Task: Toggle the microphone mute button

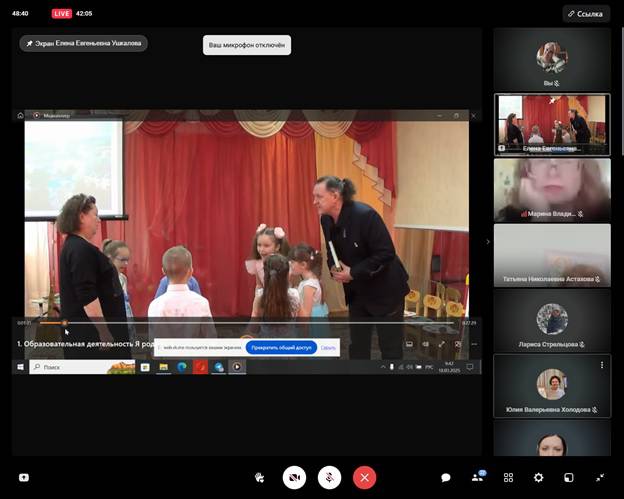Action: [x=330, y=478]
